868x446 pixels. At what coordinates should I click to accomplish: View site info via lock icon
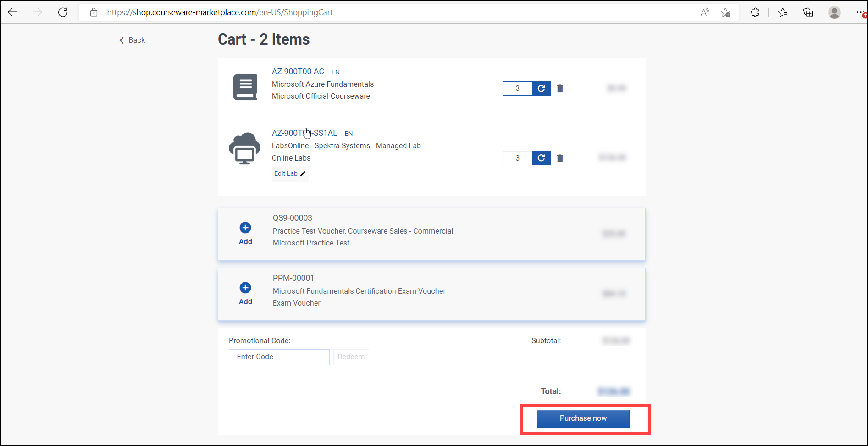click(x=94, y=12)
